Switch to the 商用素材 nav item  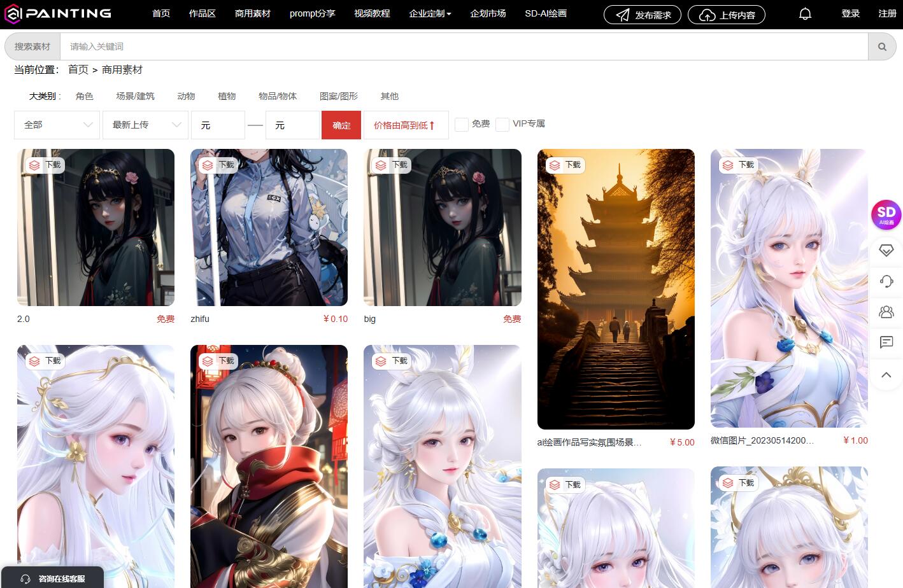(x=252, y=13)
